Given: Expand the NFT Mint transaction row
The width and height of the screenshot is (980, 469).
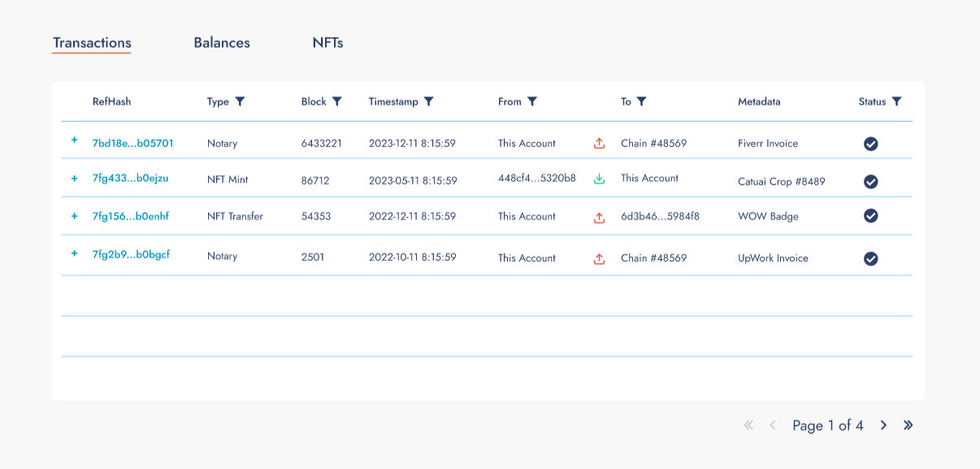Looking at the screenshot, I should coord(74,178).
